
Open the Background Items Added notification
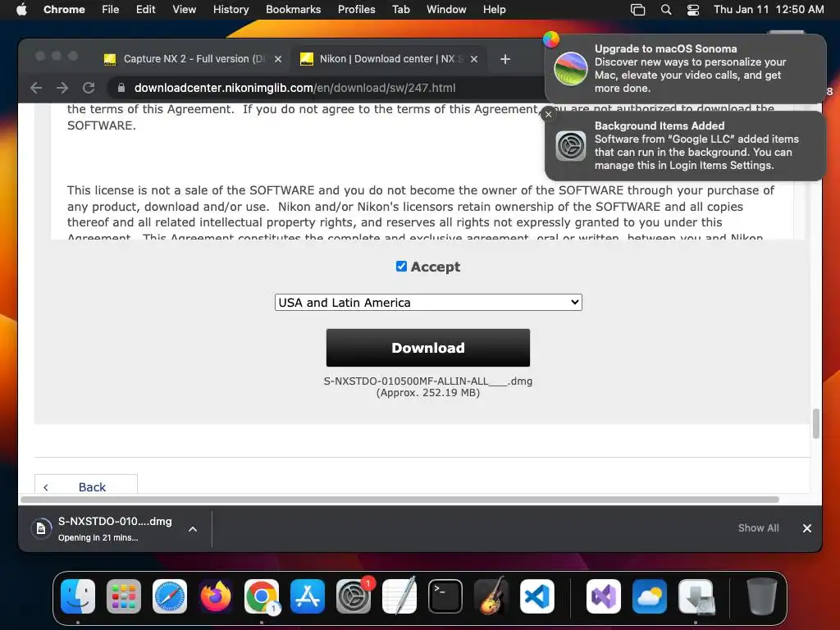coord(685,146)
